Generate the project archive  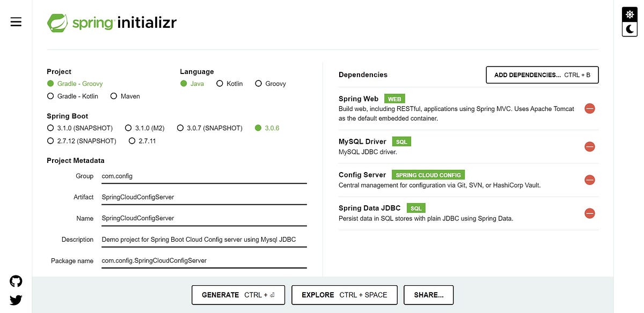tap(238, 294)
